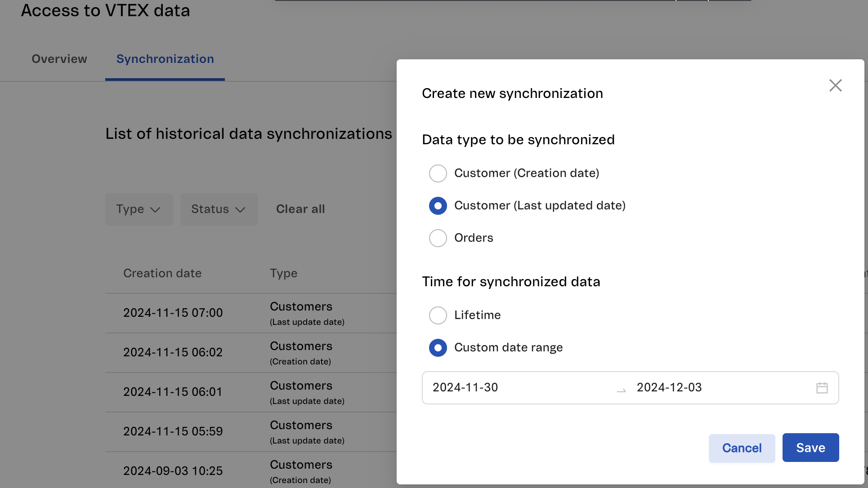Close the Create new synchronization dialog
The height and width of the screenshot is (488, 868).
point(835,85)
